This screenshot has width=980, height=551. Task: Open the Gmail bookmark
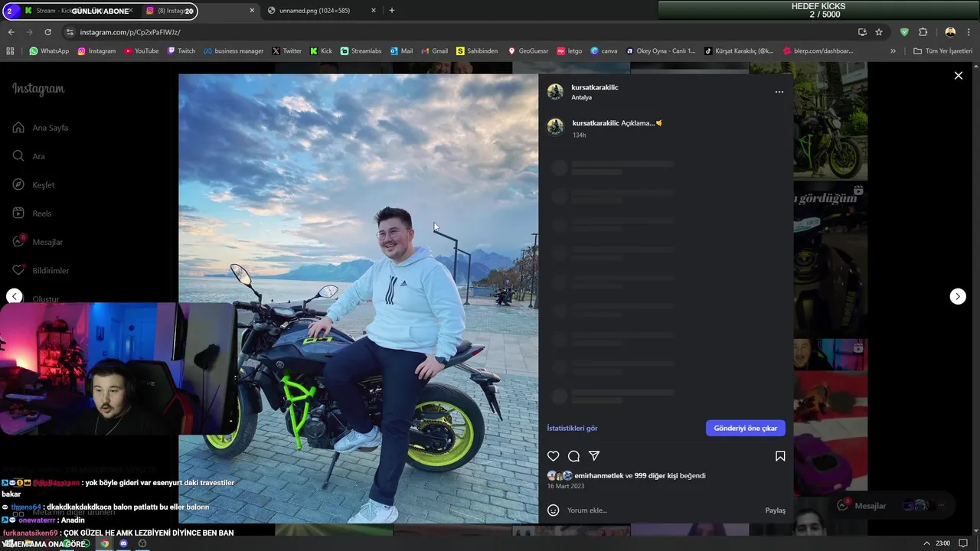coord(434,51)
